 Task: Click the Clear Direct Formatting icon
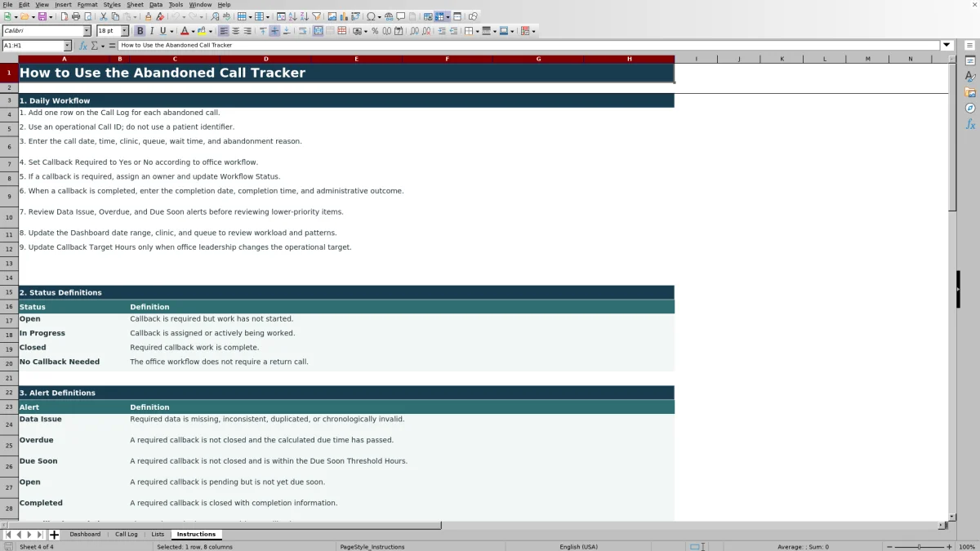coord(160,16)
